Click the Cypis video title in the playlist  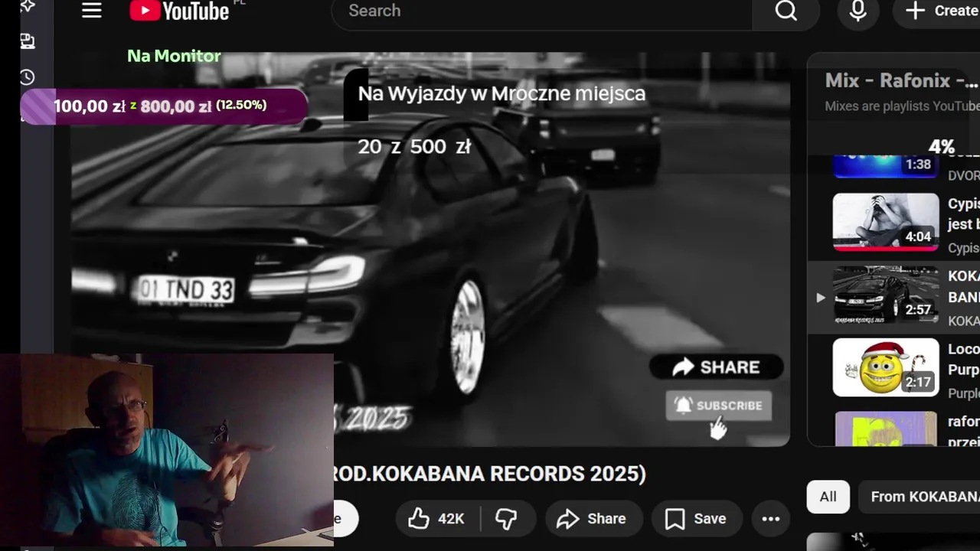(964, 214)
